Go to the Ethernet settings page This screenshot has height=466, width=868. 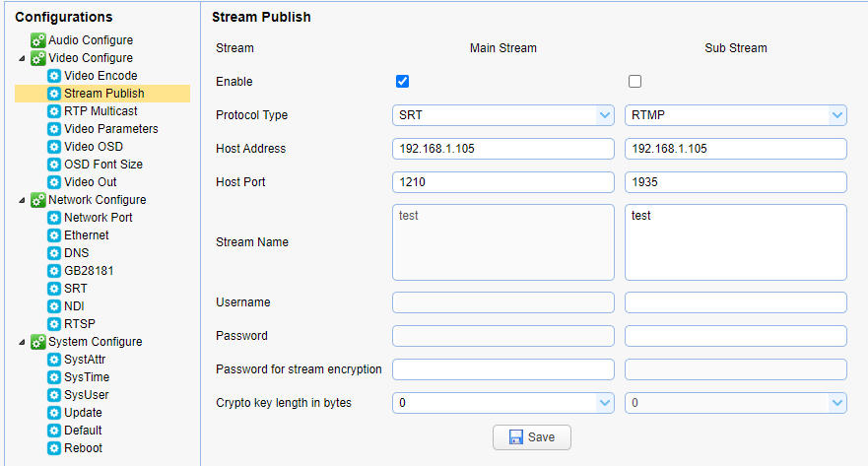click(87, 235)
